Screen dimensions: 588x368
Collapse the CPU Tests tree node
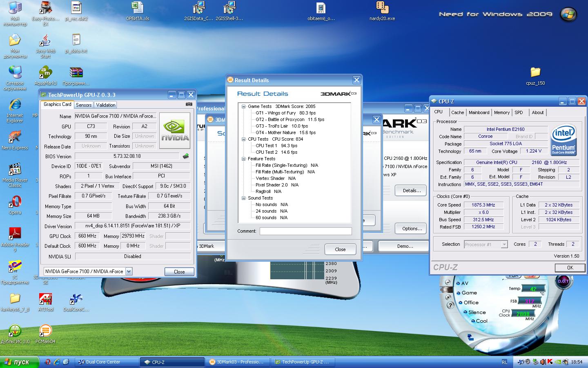click(243, 139)
